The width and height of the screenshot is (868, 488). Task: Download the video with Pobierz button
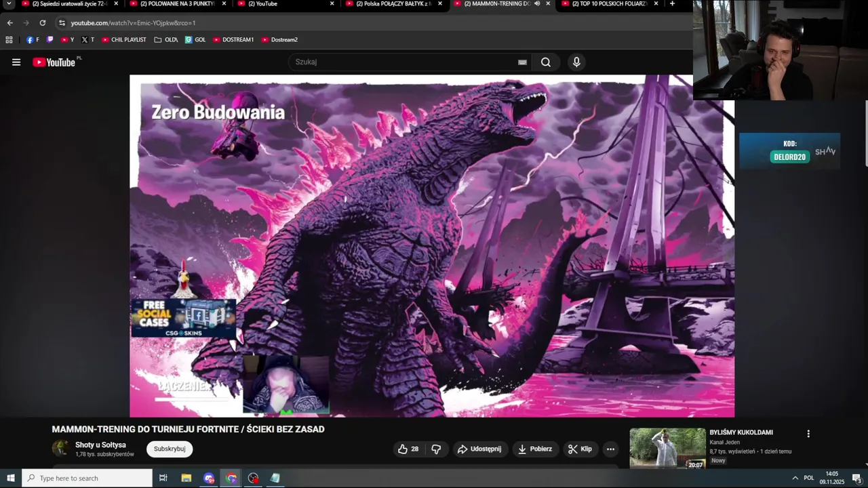point(535,449)
